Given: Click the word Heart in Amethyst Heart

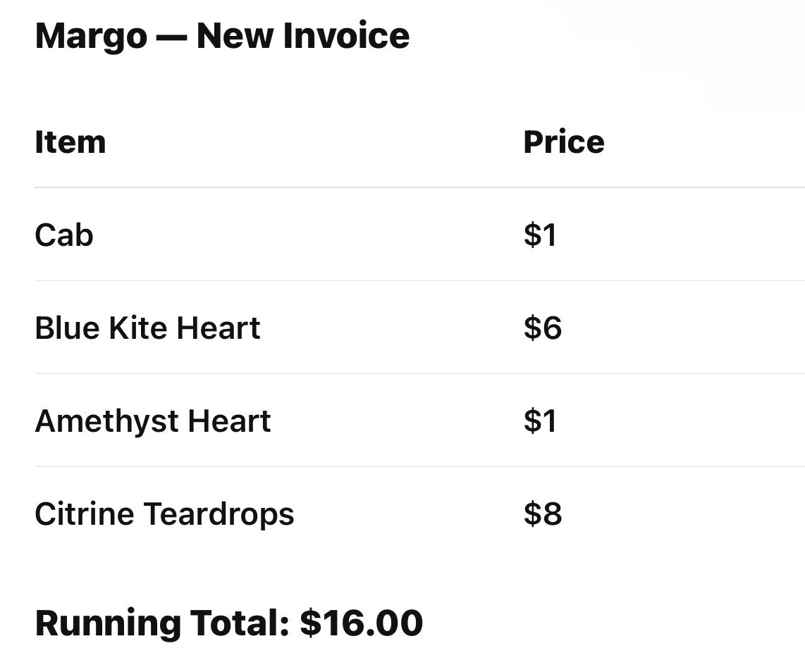Looking at the screenshot, I should tap(229, 421).
